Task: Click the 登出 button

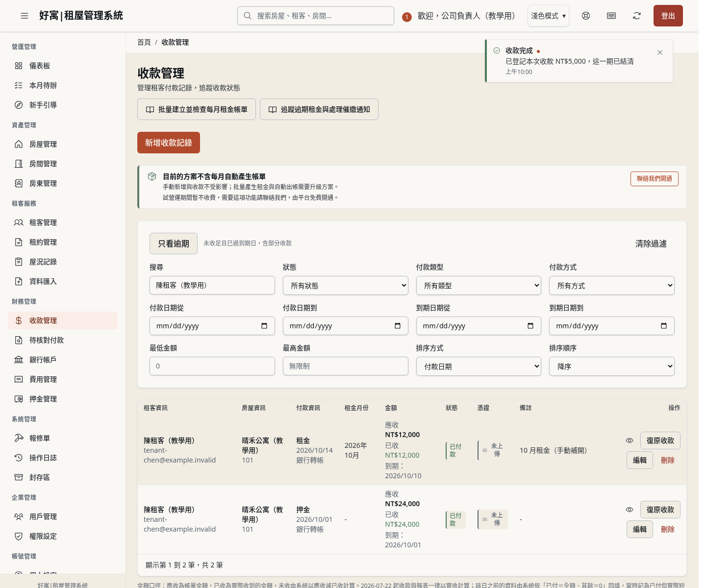Action: [x=668, y=16]
